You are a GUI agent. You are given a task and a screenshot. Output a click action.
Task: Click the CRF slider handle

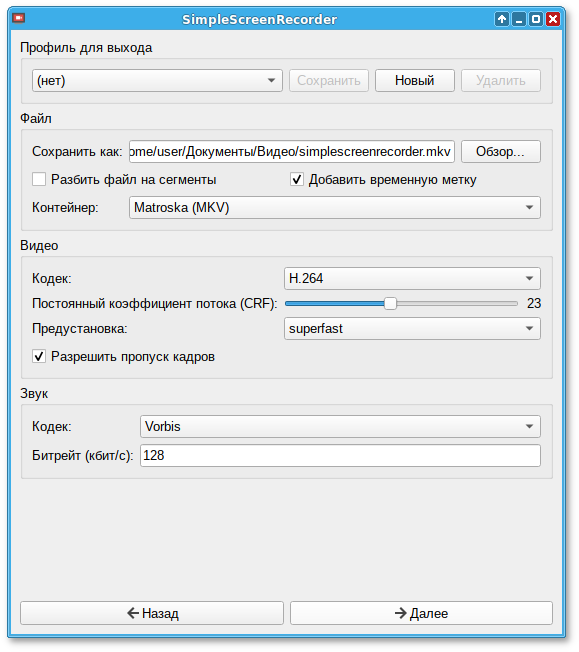pos(390,304)
